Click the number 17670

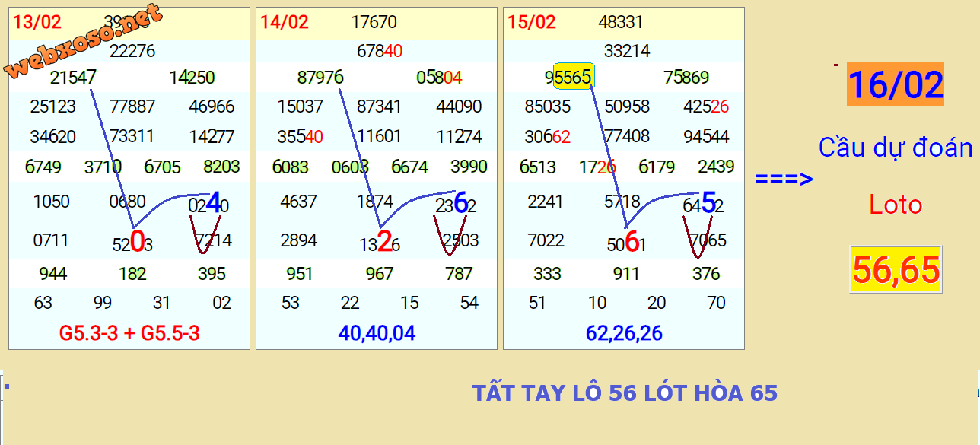click(374, 22)
